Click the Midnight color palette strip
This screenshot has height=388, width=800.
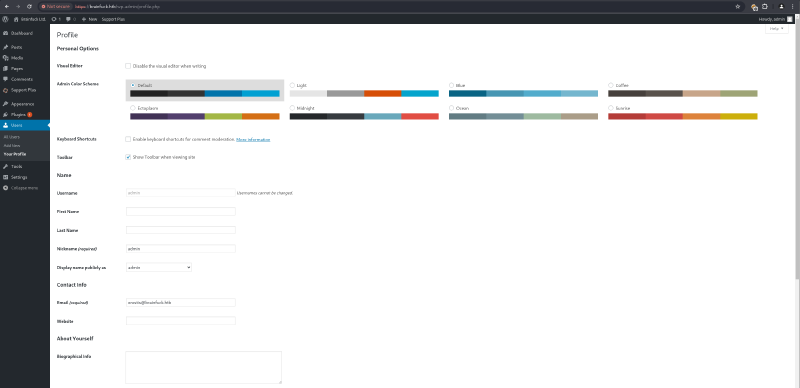click(364, 116)
